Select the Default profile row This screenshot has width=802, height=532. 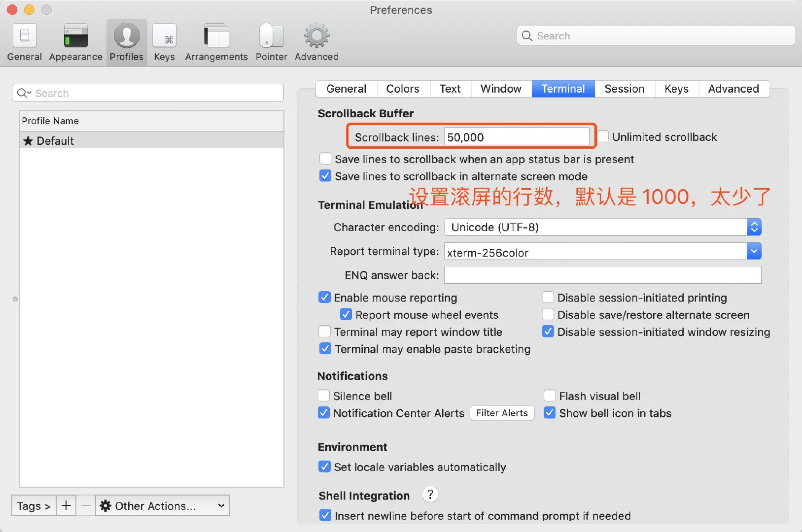coord(152,140)
